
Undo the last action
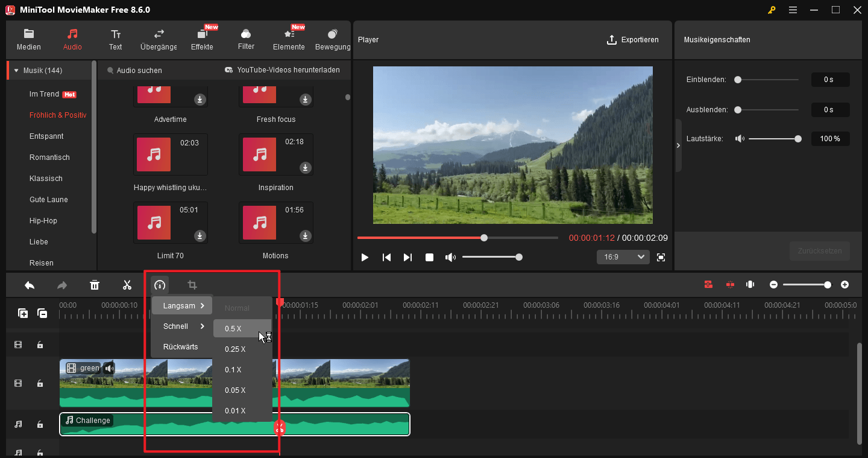[30, 284]
